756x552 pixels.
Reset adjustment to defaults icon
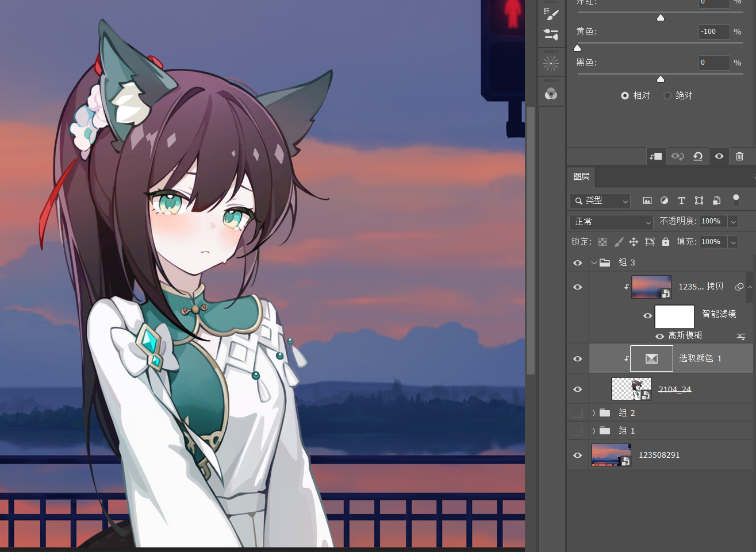(x=698, y=156)
